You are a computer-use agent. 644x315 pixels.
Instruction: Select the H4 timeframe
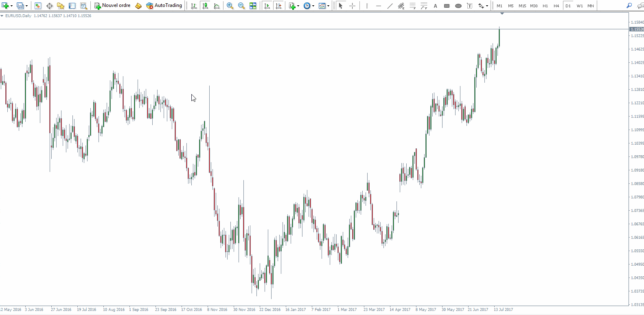point(556,6)
